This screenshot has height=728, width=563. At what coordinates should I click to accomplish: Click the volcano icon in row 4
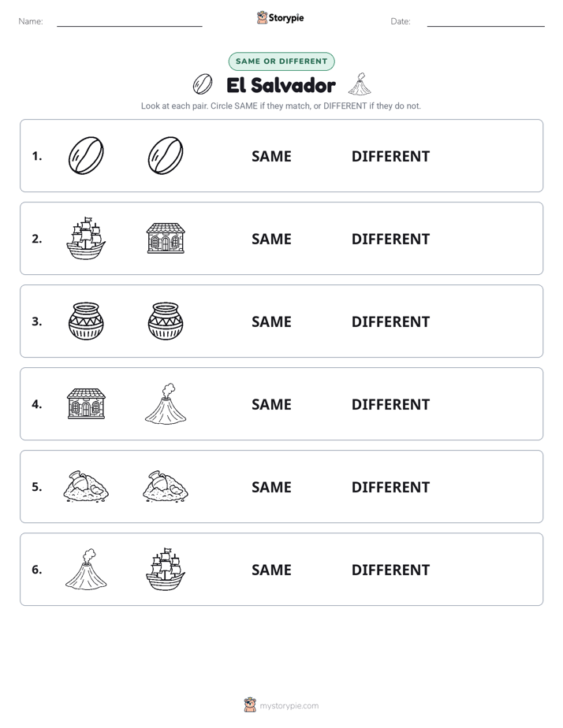166,404
